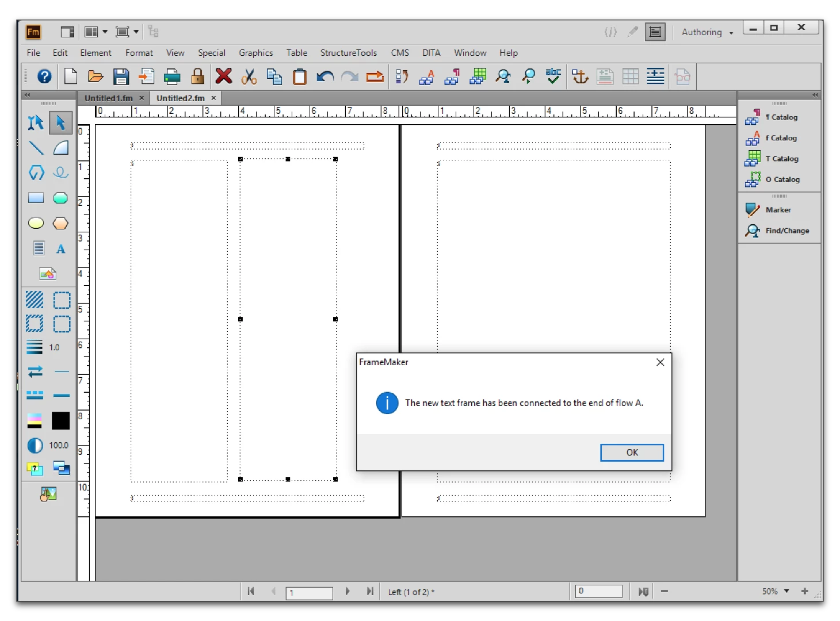Insert an anchored frame with anchor icon
Screen dimensions: 840x621
[x=580, y=76]
